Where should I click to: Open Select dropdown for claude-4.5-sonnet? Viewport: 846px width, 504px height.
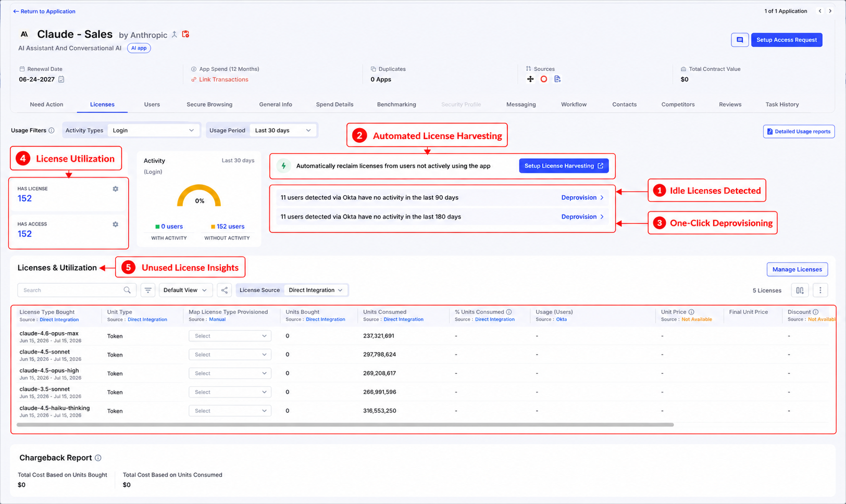click(x=230, y=355)
